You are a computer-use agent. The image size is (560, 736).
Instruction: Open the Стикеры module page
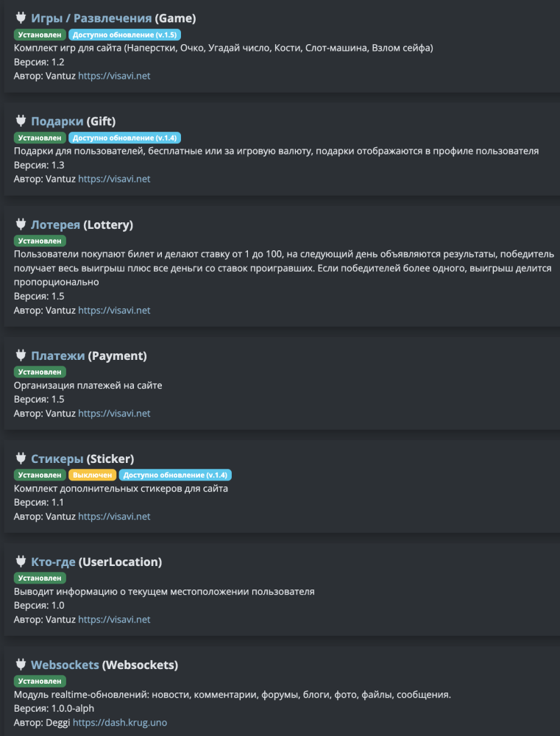(57, 459)
